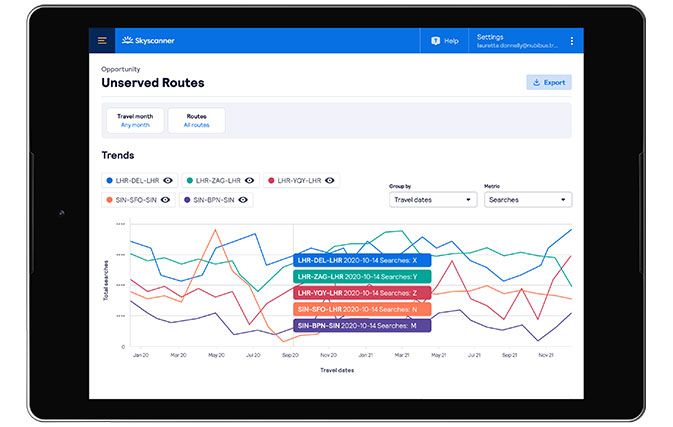Open the Help shield icon

point(436,41)
